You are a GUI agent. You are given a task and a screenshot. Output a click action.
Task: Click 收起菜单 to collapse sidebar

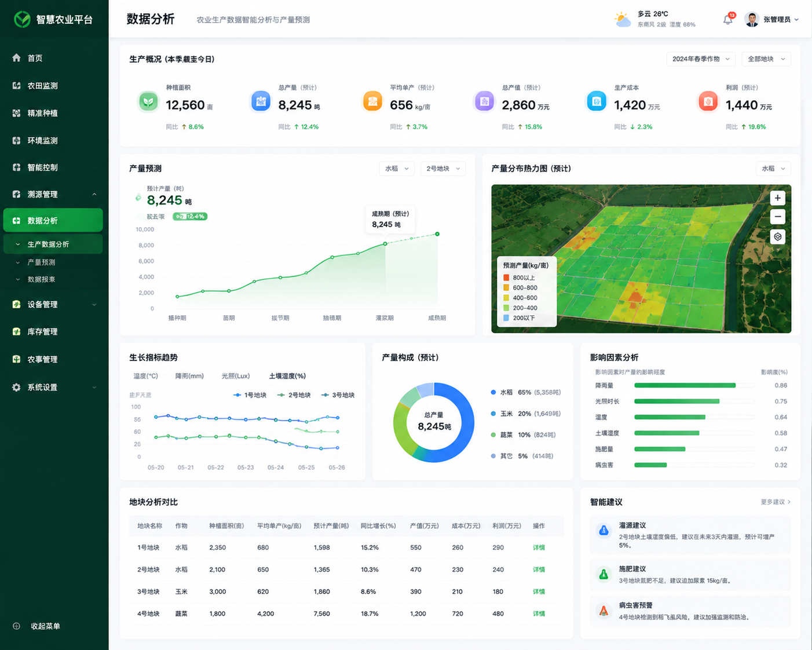37,626
